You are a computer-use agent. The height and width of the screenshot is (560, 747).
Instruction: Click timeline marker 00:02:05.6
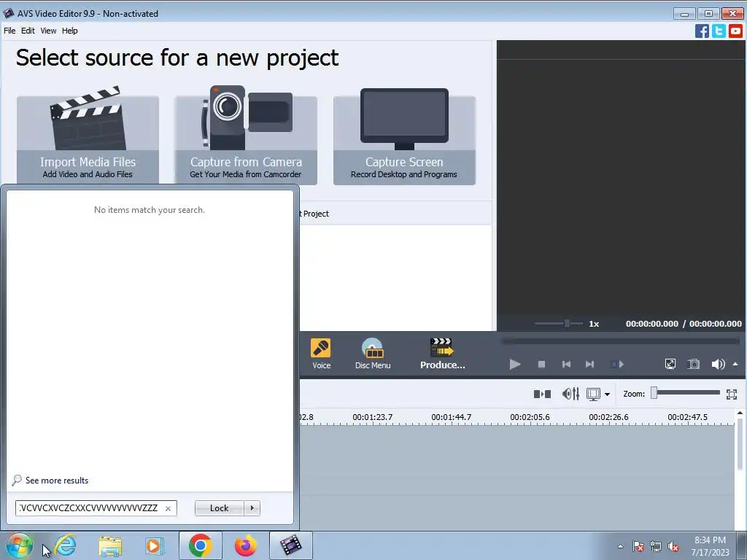point(530,417)
